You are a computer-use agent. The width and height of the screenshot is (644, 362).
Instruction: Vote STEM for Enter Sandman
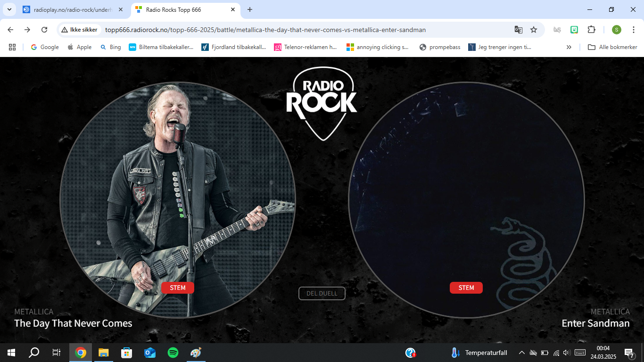tap(466, 288)
